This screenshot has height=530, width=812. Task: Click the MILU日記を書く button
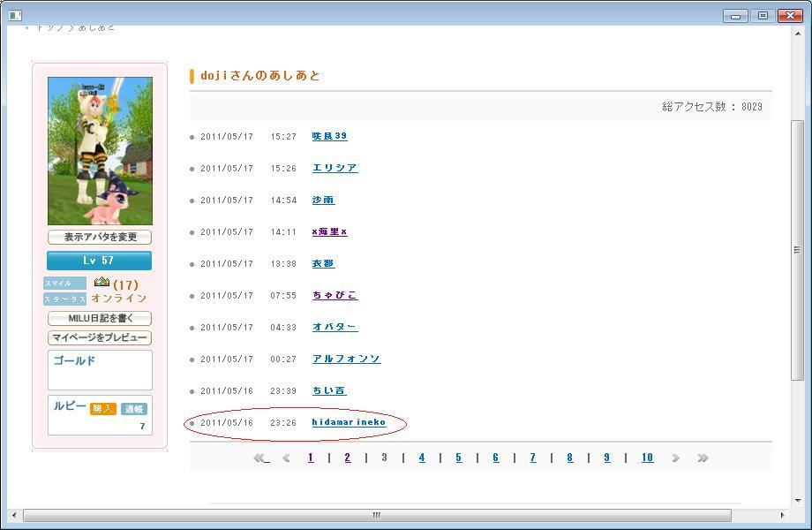(99, 318)
